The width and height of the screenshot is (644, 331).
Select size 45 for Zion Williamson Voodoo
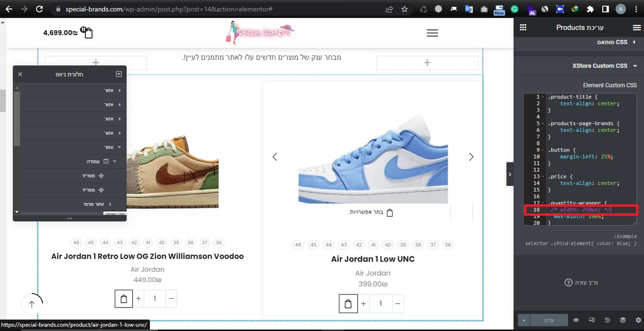pos(91,242)
